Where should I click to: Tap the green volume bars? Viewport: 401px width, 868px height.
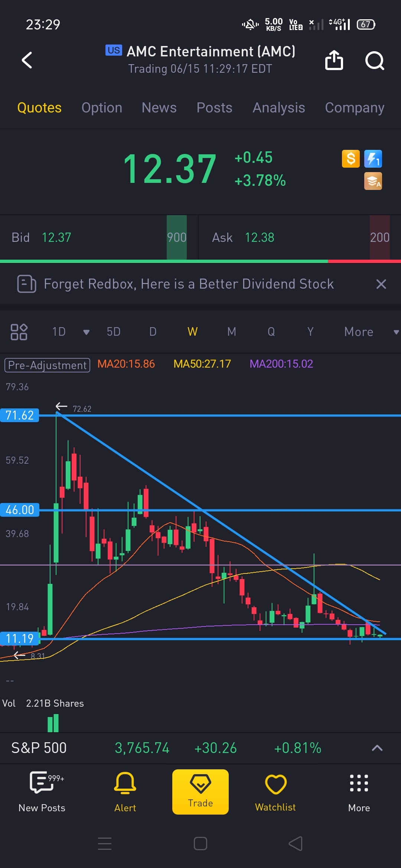[53, 723]
